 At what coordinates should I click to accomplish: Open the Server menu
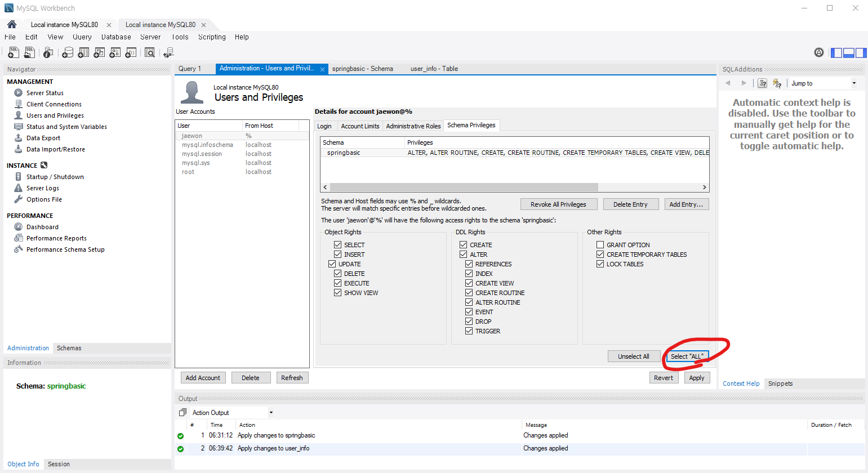click(x=150, y=37)
